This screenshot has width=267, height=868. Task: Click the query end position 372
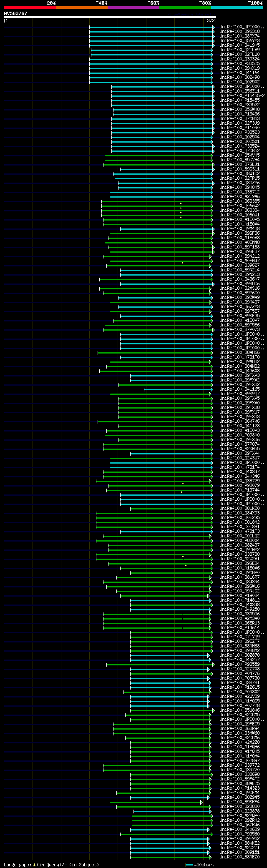[x=211, y=20]
